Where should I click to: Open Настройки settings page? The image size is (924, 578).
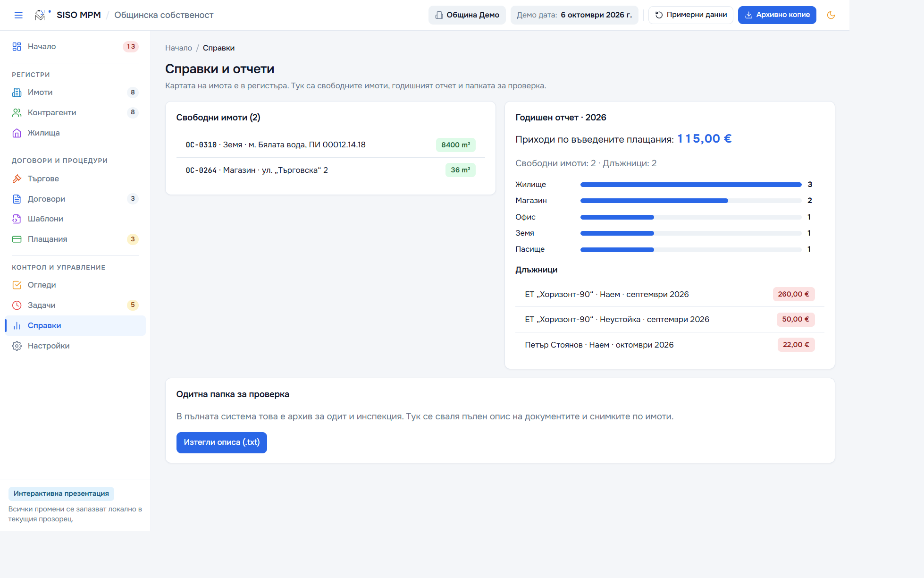(x=75, y=346)
